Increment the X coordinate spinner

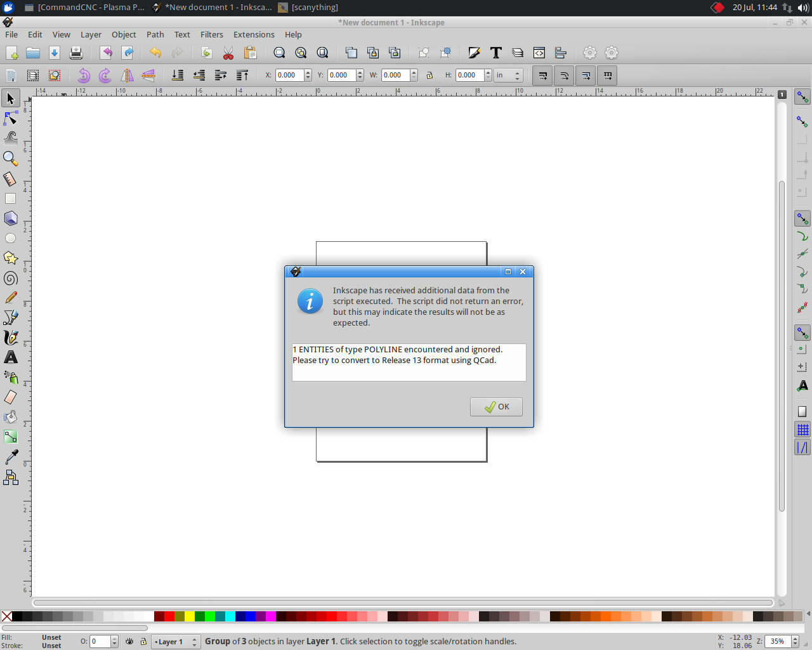coord(308,72)
